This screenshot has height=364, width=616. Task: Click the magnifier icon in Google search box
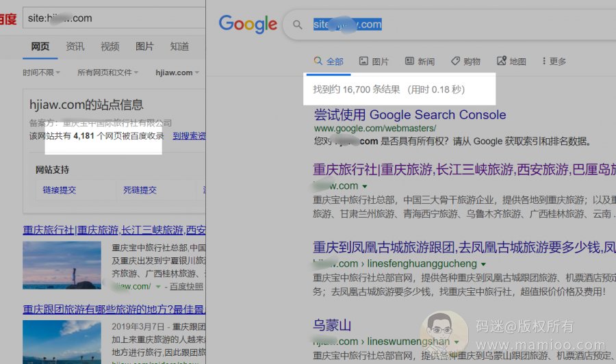pos(298,25)
